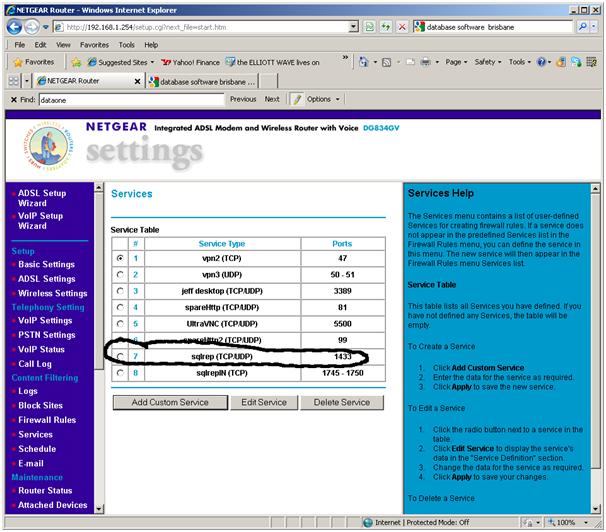Viewport: 606px width, 532px height.
Task: Select radio button for vpn3 (UDP)
Action: tap(120, 275)
